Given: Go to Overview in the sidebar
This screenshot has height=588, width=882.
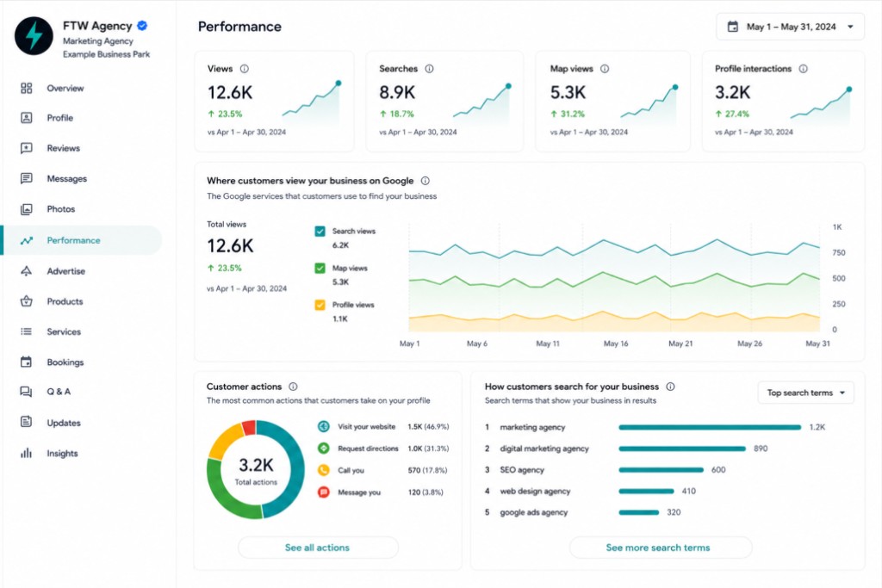Looking at the screenshot, I should pyautogui.click(x=65, y=89).
